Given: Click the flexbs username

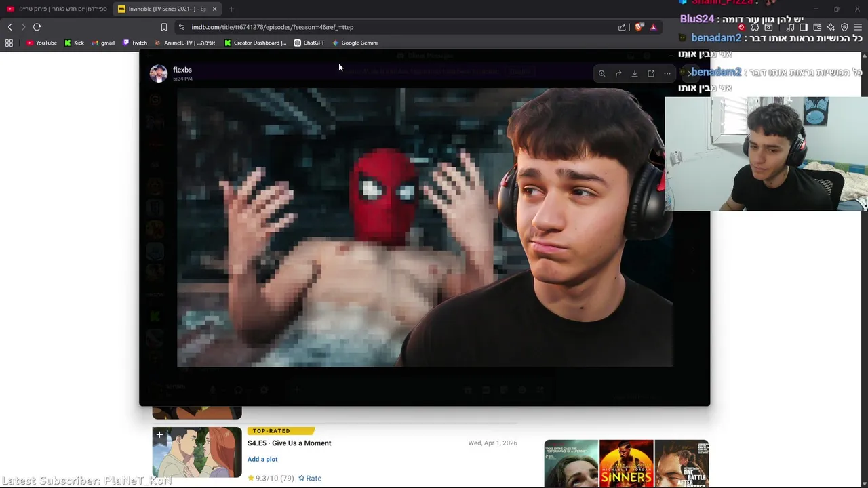Looking at the screenshot, I should (x=182, y=70).
